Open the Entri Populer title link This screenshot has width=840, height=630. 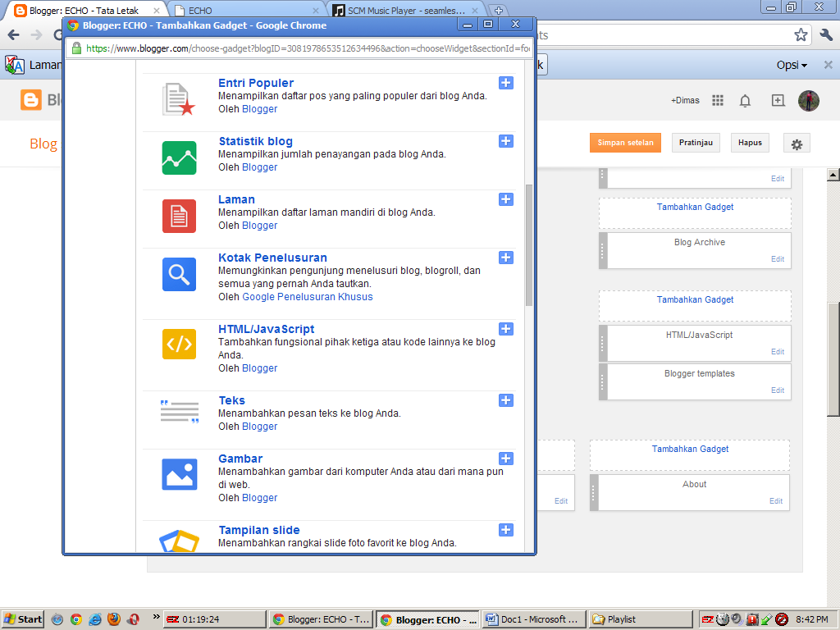point(256,83)
